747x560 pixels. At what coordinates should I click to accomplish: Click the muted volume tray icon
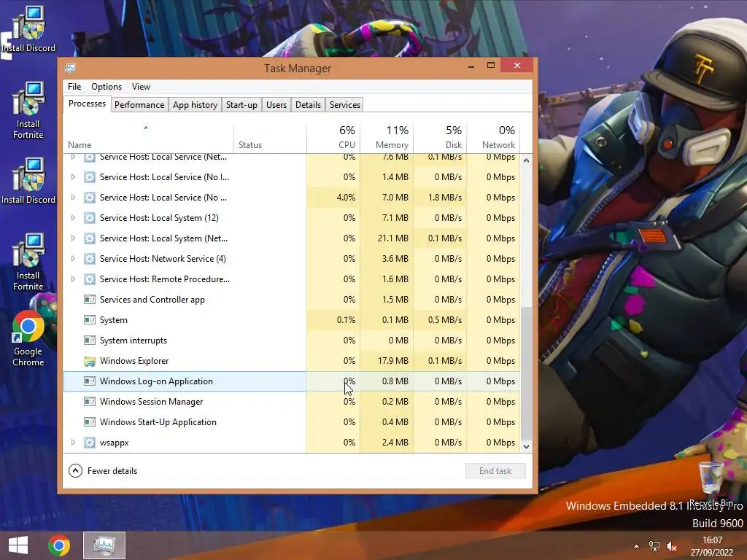671,546
